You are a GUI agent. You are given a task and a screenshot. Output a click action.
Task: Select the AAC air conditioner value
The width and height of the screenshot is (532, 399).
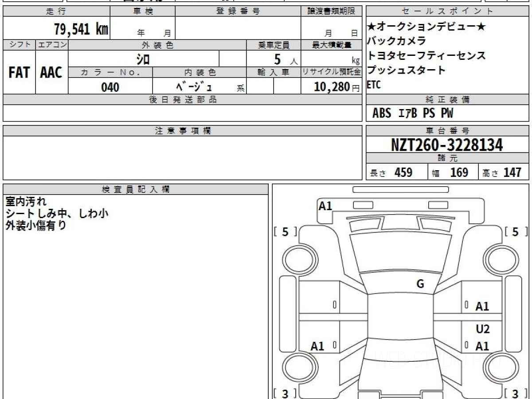(x=51, y=72)
